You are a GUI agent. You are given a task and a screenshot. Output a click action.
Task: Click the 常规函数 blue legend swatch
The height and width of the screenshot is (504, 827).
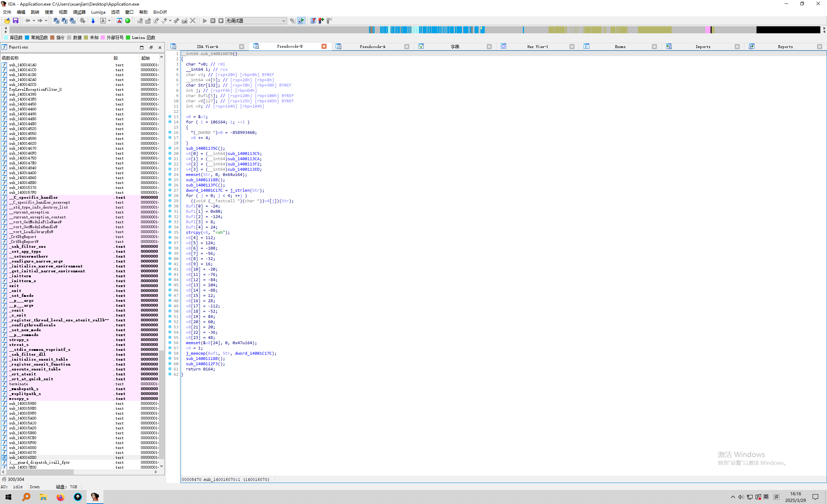(27, 38)
